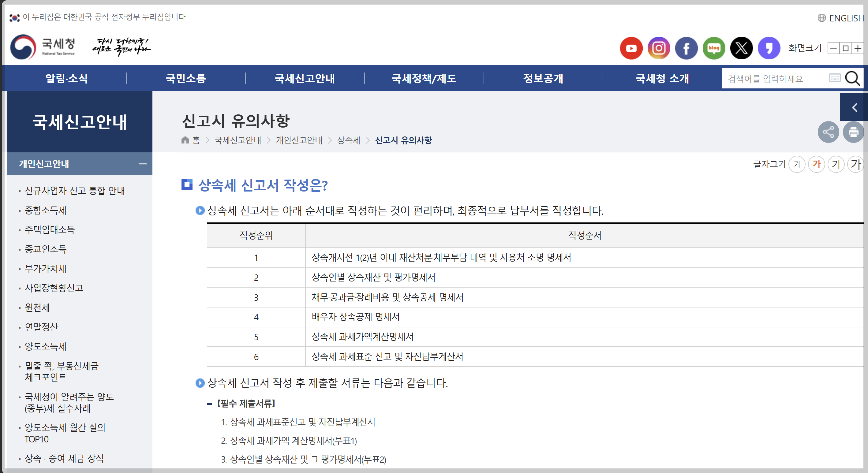Open the virtual keyboard icon in search
Image resolution: width=868 pixels, height=473 pixels.
click(x=834, y=78)
